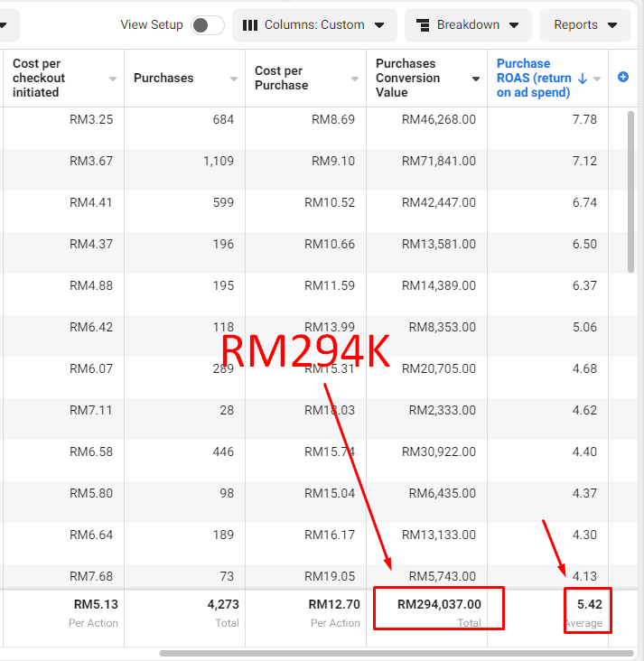
Task: Select the RM3.25 checkout cost cell
Action: coord(91,120)
